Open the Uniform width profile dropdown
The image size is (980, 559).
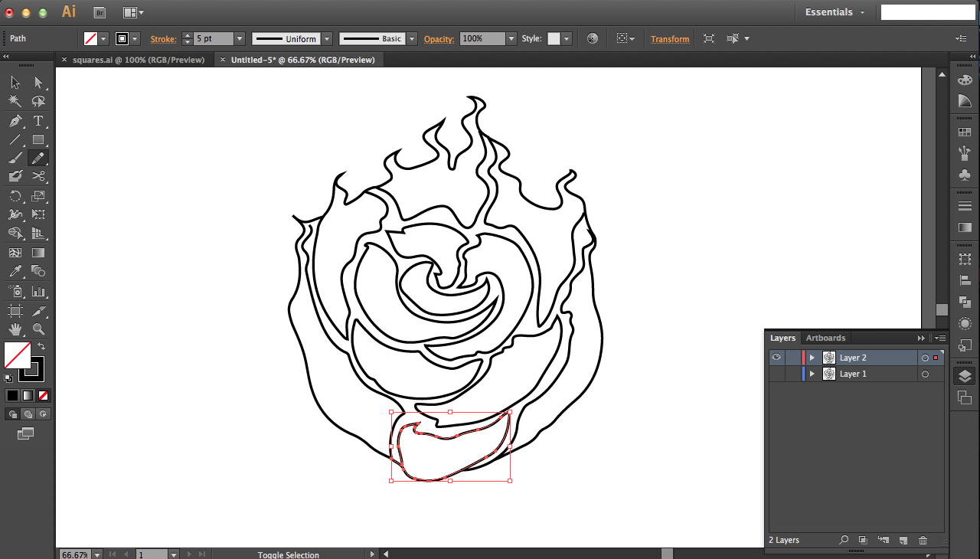point(327,38)
